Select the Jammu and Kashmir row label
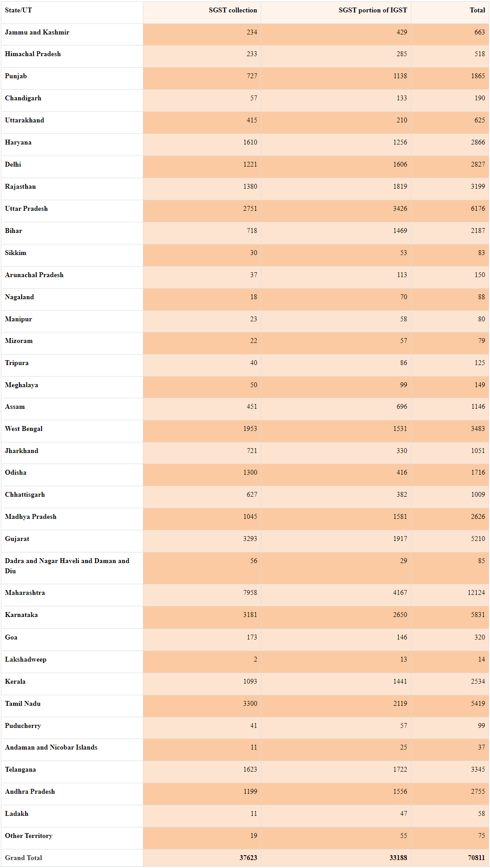Viewport: 490px width, 868px height. (37, 32)
